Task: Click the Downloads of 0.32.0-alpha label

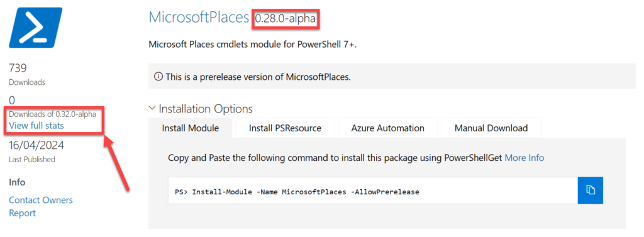Action: click(52, 114)
